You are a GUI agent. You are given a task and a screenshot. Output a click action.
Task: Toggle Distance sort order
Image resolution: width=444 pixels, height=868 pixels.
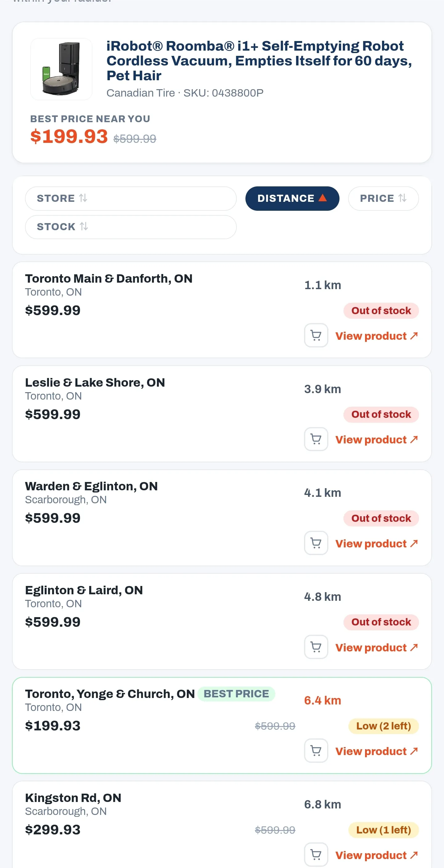click(292, 198)
